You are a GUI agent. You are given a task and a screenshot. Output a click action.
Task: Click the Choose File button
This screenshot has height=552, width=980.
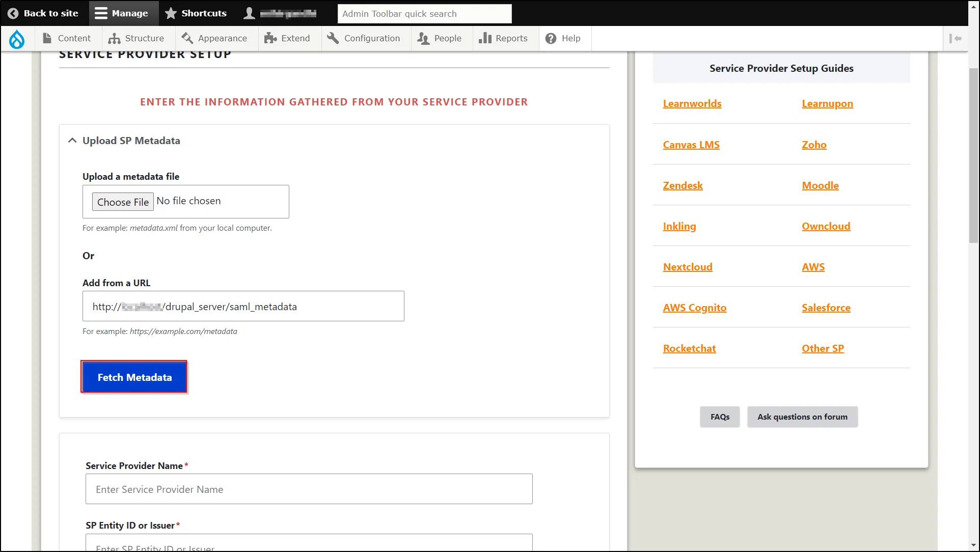[122, 202]
